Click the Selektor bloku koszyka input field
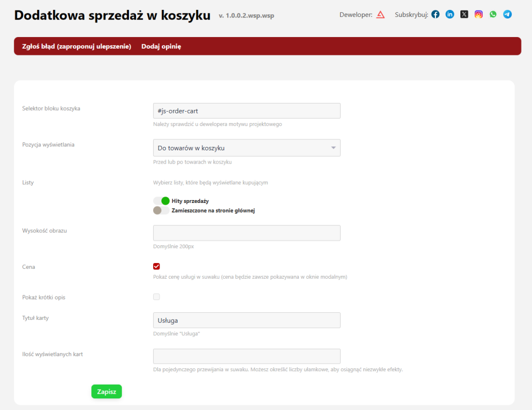Screen dimensions: 532x410 click(x=246, y=110)
